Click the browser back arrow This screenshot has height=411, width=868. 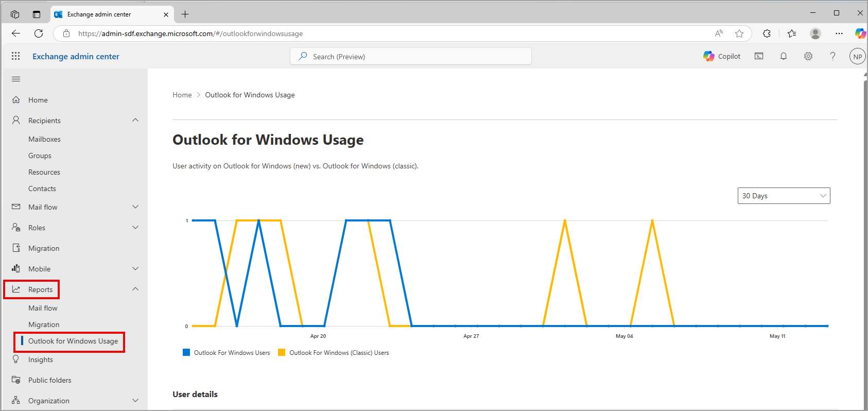(x=16, y=33)
